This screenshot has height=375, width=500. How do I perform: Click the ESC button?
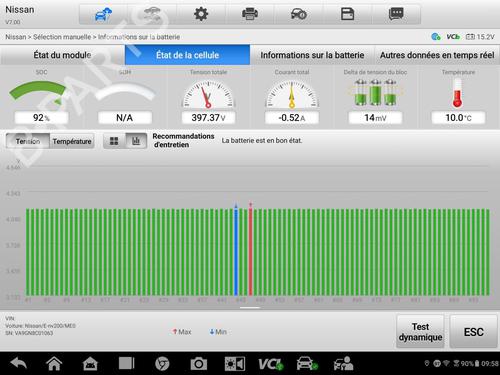click(x=473, y=332)
